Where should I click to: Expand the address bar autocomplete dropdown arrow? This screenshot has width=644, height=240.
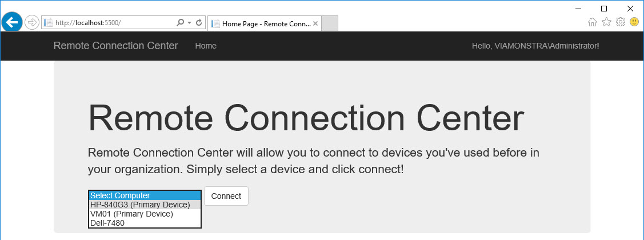click(x=189, y=23)
